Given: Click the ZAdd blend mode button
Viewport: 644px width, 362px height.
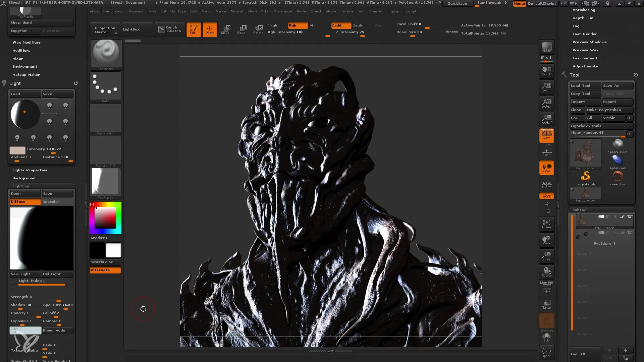Looking at the screenshot, I should [x=337, y=25].
